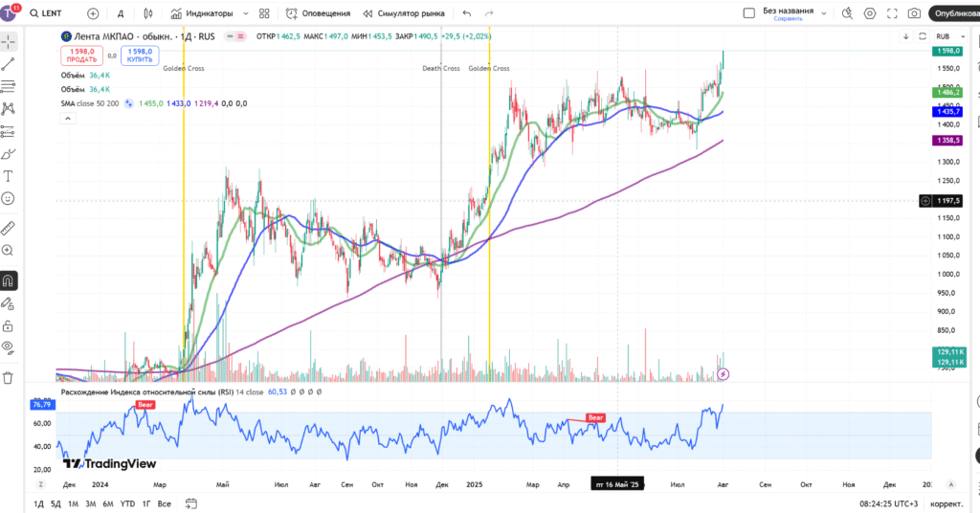Viewport: 980px width, 513px height.
Task: Open indicator templates grid icon
Action: point(264,13)
